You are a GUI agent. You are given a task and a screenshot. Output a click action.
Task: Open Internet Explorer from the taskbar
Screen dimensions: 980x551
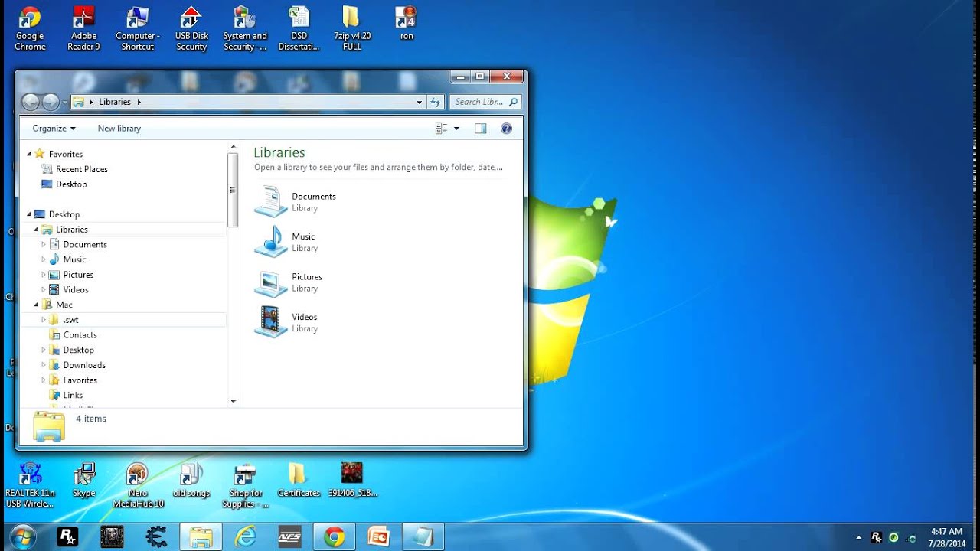pos(246,536)
